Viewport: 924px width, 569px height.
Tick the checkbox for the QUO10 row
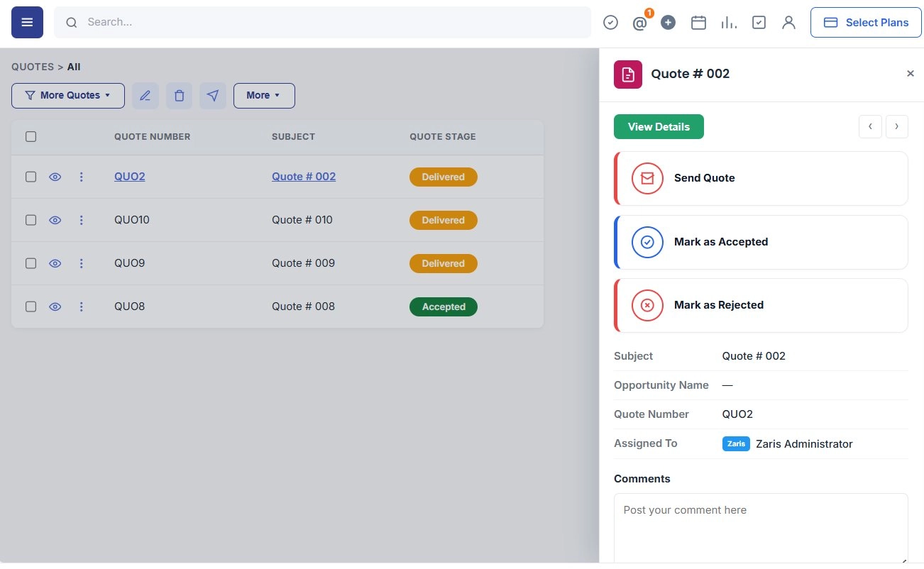(31, 220)
